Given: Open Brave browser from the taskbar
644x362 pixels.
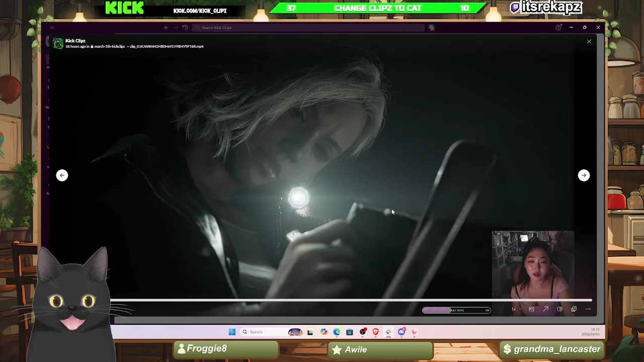Looking at the screenshot, I should point(375,332).
